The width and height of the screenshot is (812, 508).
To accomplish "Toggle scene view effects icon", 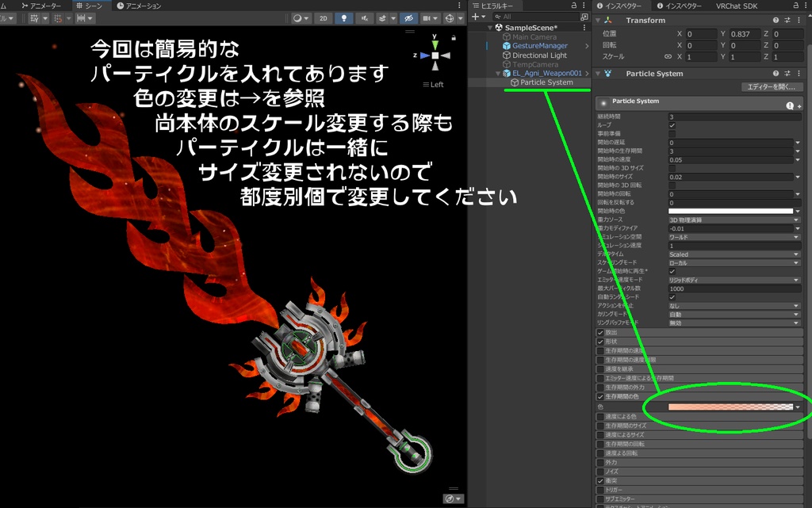I will pyautogui.click(x=383, y=17).
